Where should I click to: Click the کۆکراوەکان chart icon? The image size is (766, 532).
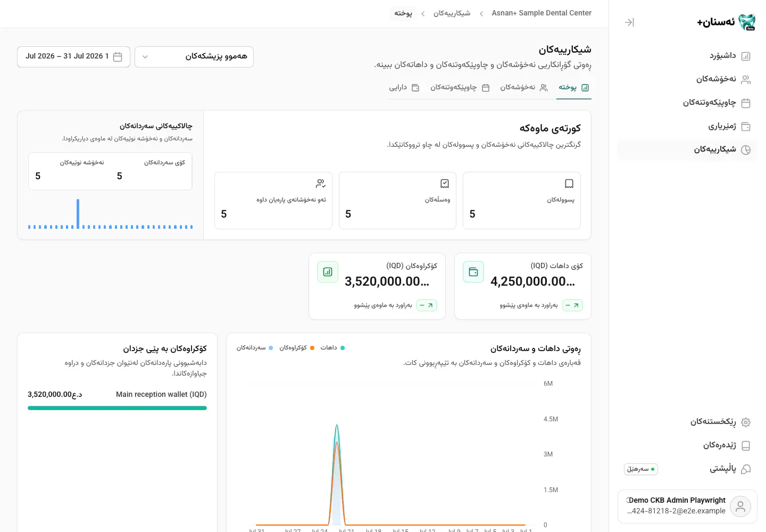coord(328,272)
